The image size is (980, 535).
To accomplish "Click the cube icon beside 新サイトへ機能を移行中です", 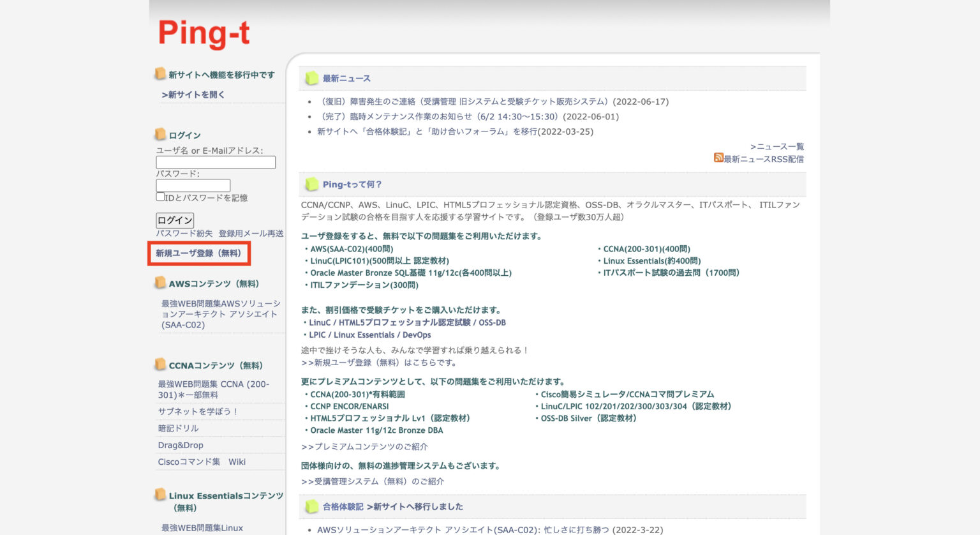I will click(x=160, y=74).
